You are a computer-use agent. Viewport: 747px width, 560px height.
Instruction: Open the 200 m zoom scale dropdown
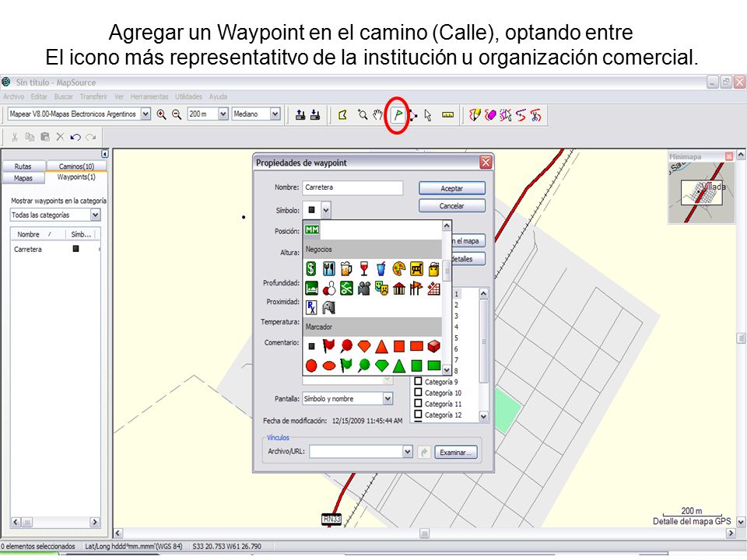click(223, 114)
